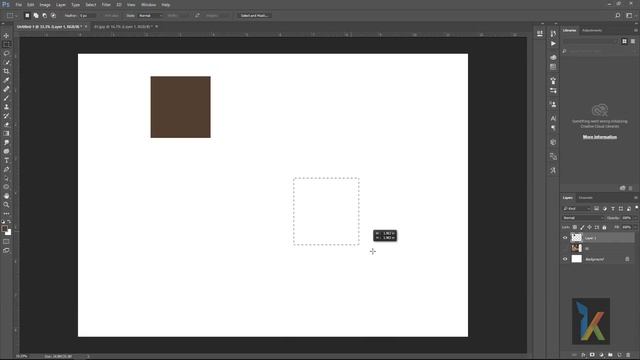The height and width of the screenshot is (360, 640).
Task: Select the Rectangular Marquee tool in toolbox
Action: (x=6, y=44)
